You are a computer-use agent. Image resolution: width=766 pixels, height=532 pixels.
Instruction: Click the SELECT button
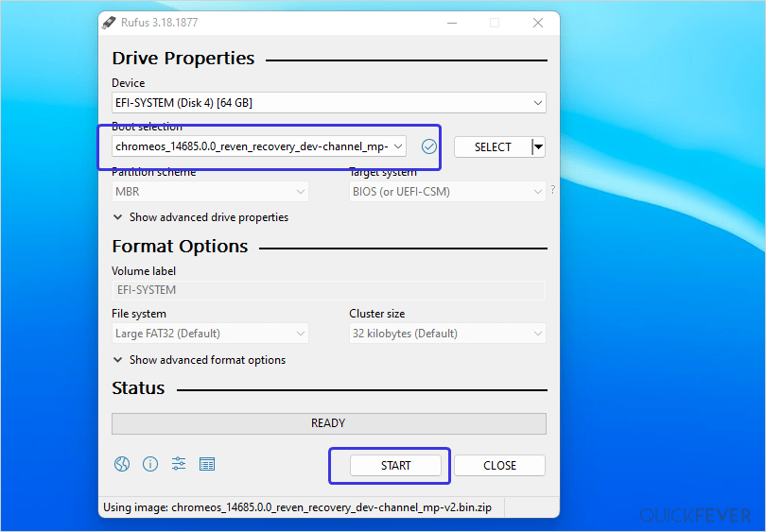click(x=493, y=146)
